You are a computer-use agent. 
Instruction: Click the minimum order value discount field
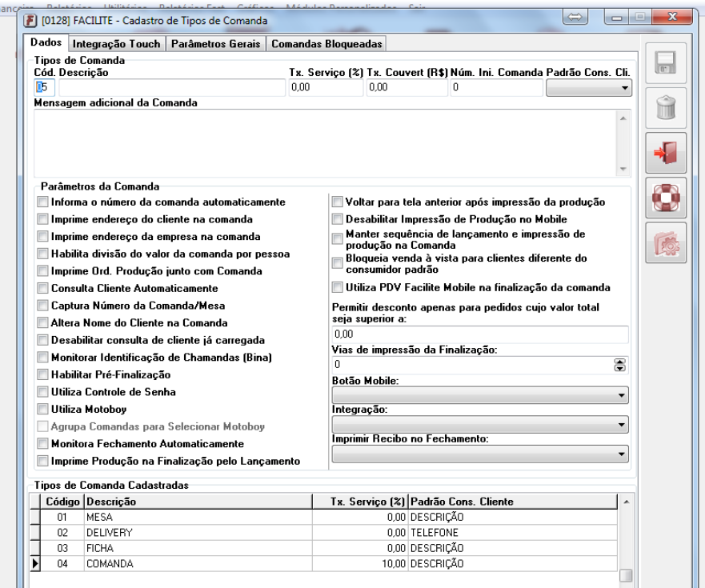click(x=480, y=334)
